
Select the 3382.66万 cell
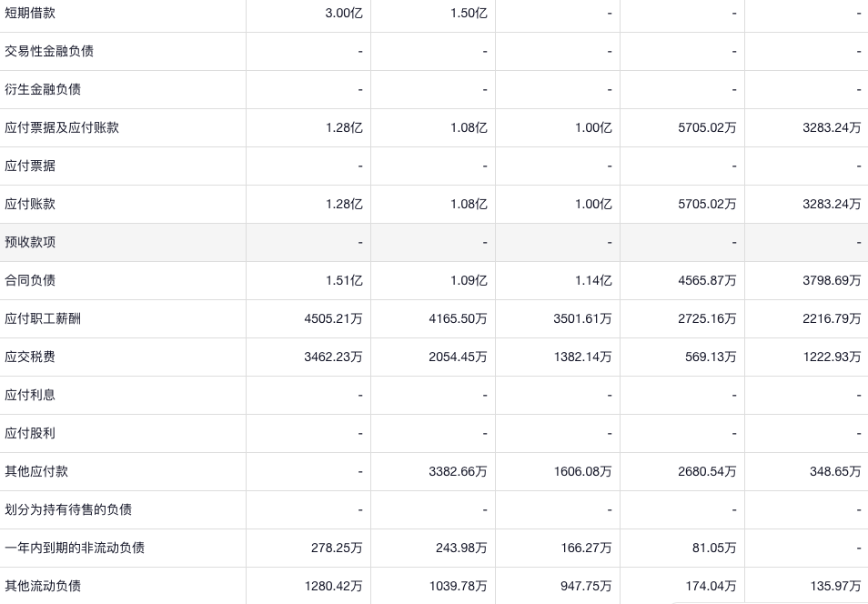tap(458, 471)
